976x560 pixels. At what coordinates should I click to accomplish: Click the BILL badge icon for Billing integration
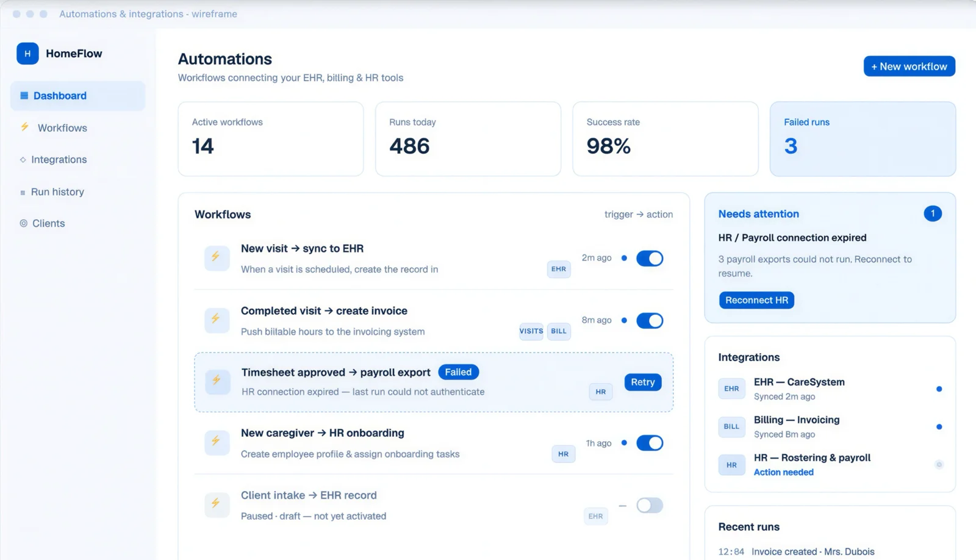(x=731, y=426)
